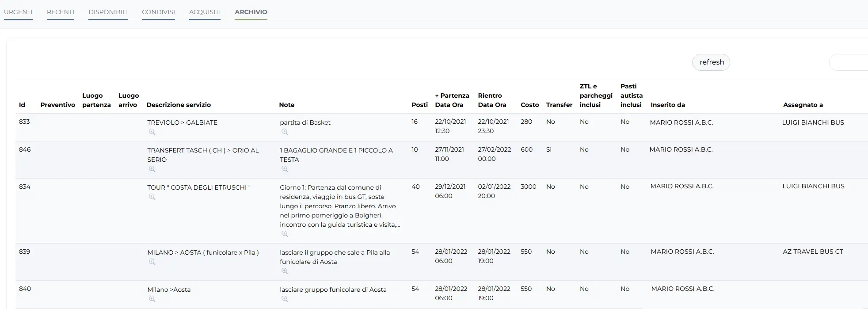Image resolution: width=868 pixels, height=309 pixels.
Task: Magnifier below MILANO > AOSTA funicolare description
Action: (152, 262)
